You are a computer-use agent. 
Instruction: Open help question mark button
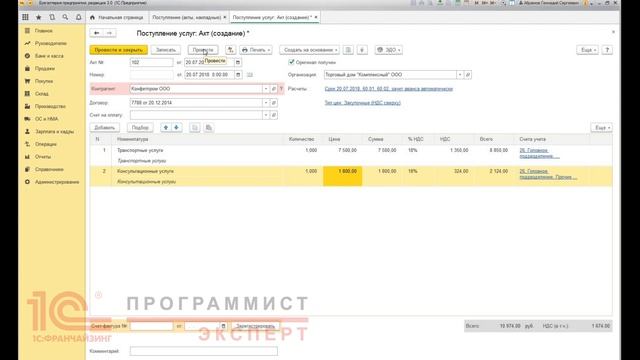coord(607,50)
